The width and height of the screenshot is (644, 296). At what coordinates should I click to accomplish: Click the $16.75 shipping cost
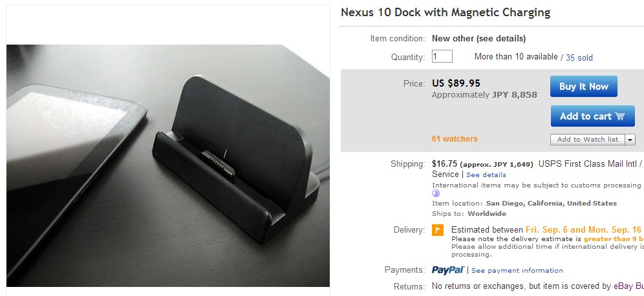pos(445,164)
